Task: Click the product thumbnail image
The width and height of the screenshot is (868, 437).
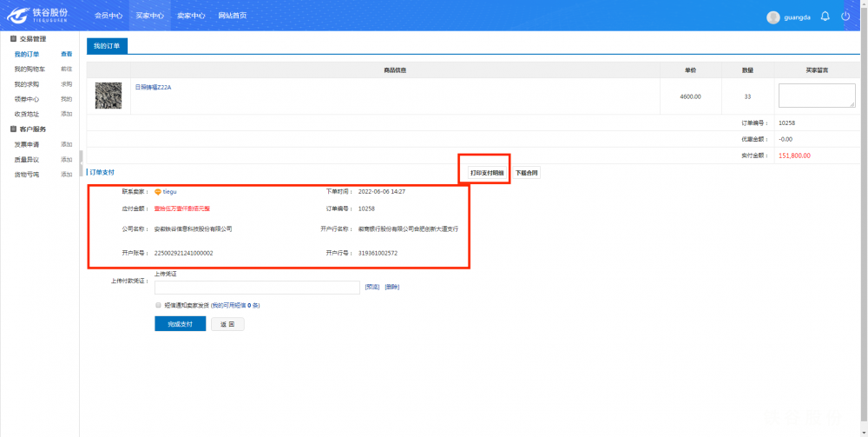Action: pyautogui.click(x=108, y=96)
